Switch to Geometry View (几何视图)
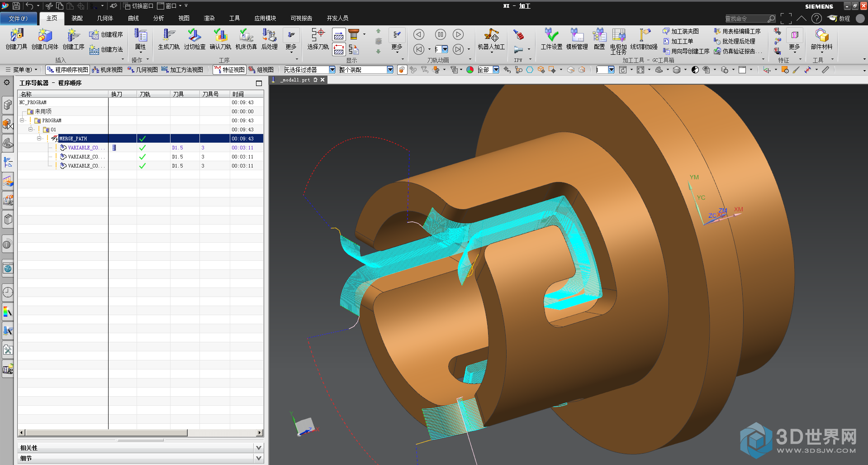This screenshot has width=868, height=465. click(x=142, y=70)
